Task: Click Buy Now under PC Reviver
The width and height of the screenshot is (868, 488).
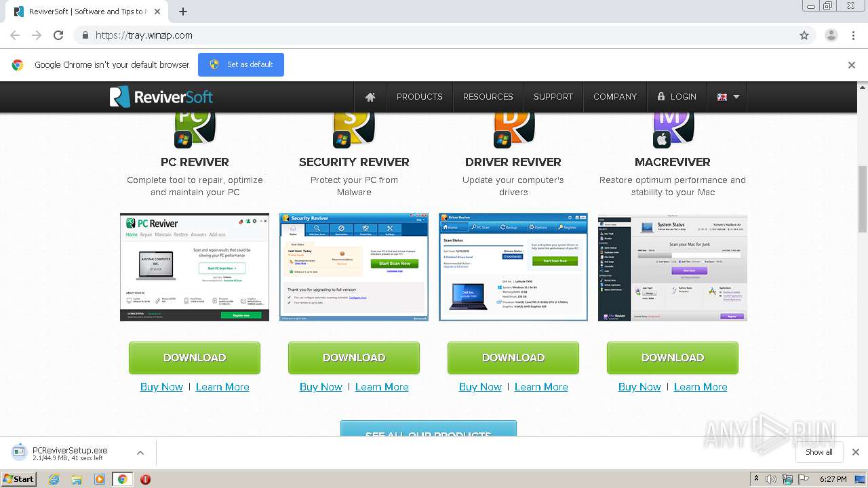Action: click(161, 387)
